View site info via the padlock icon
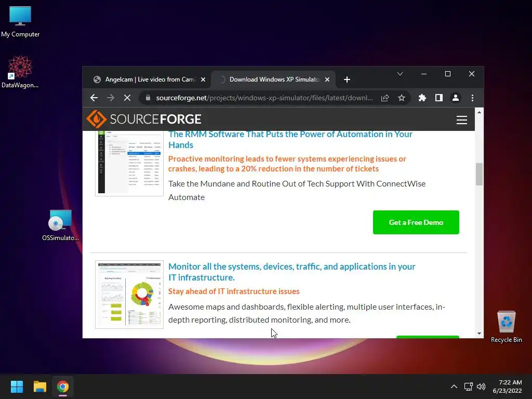This screenshot has height=399, width=532. [148, 98]
